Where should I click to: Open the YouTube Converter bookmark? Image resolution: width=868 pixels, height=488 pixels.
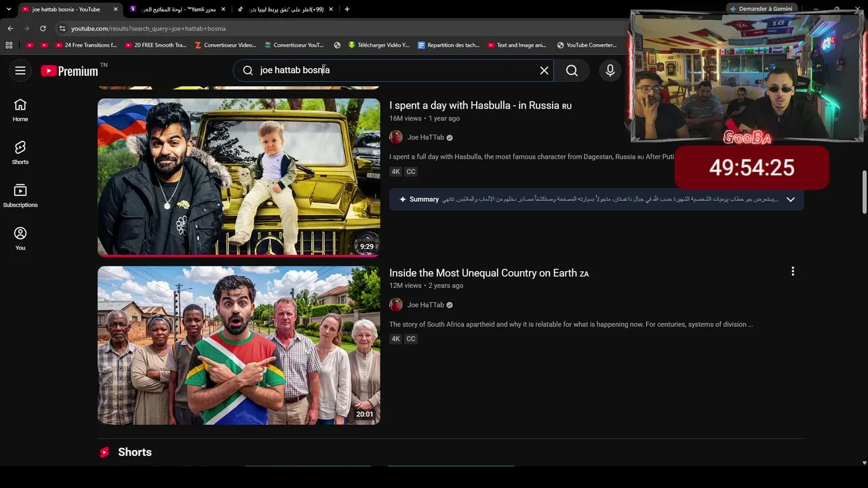click(x=587, y=45)
